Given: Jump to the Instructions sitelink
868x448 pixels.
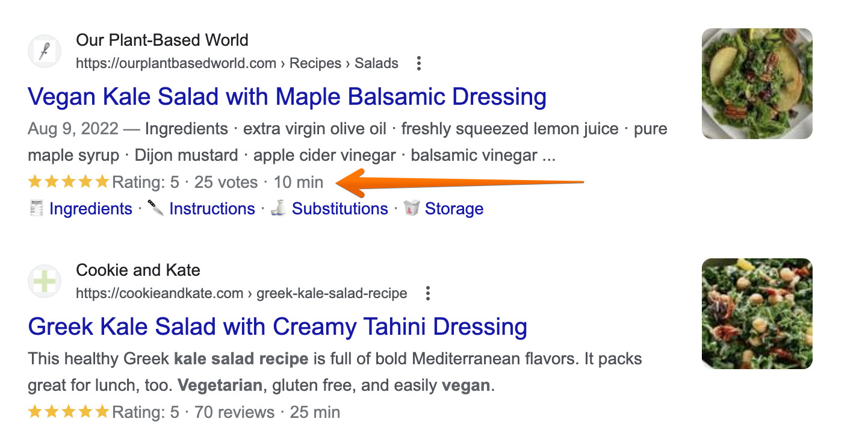Looking at the screenshot, I should pyautogui.click(x=212, y=209).
